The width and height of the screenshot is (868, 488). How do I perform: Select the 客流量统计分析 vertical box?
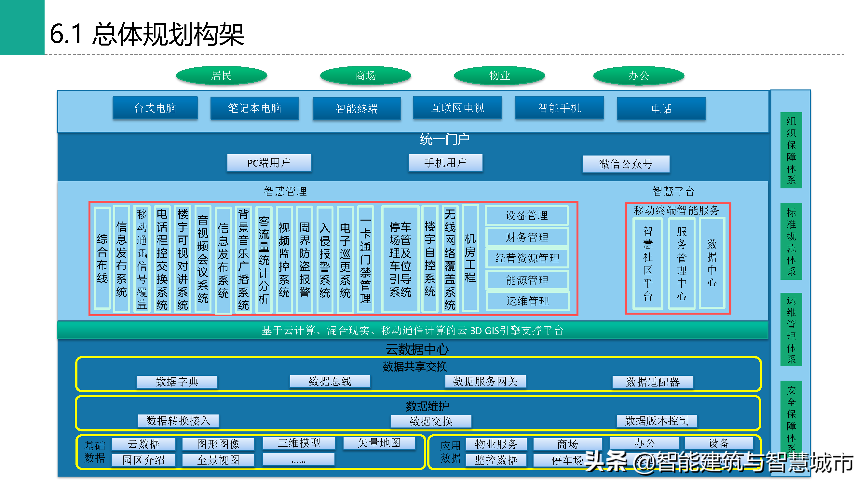point(264,260)
